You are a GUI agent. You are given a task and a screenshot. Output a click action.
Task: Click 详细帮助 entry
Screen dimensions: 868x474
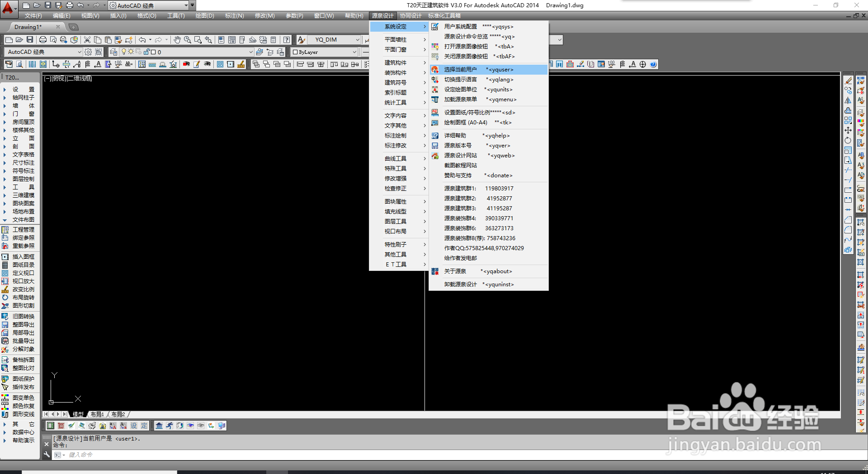(488, 136)
